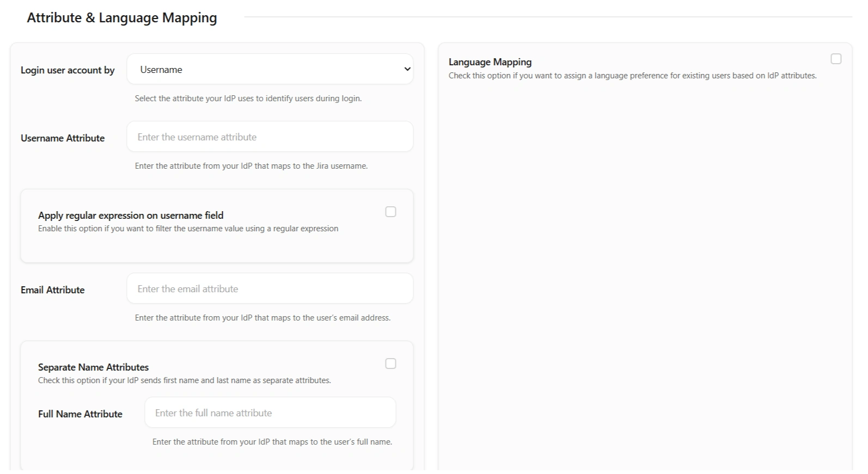
Task: Click the 'Username Attribute' label text
Action: click(x=63, y=138)
